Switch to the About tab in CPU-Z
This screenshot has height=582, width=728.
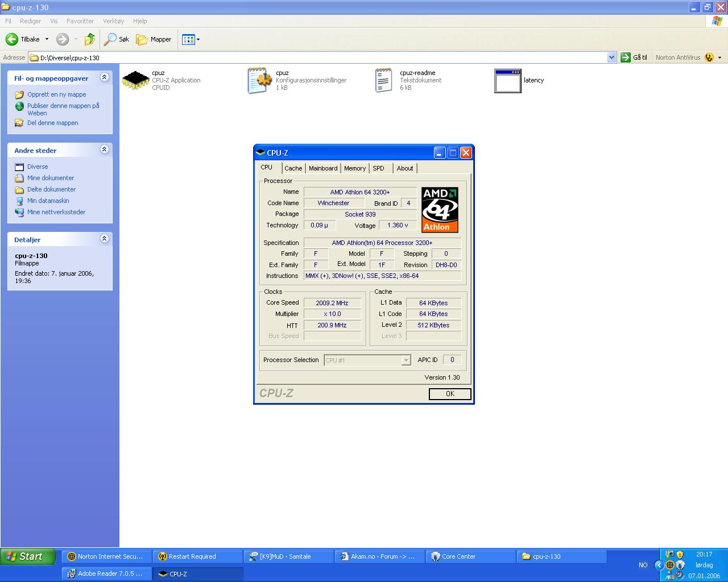click(405, 168)
